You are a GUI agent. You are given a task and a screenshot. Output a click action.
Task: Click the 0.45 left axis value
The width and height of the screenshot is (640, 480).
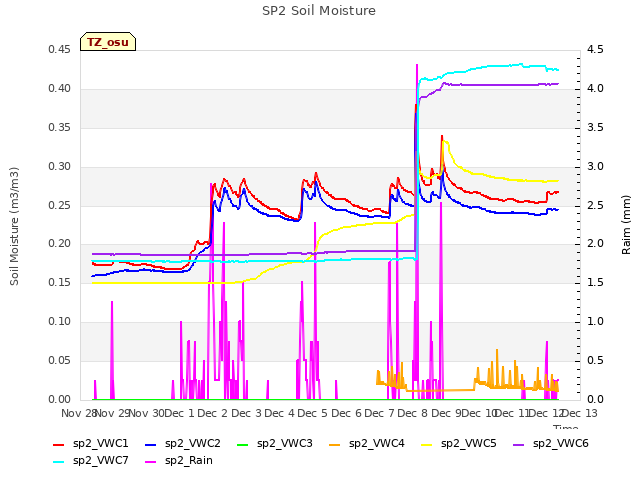pos(59,50)
